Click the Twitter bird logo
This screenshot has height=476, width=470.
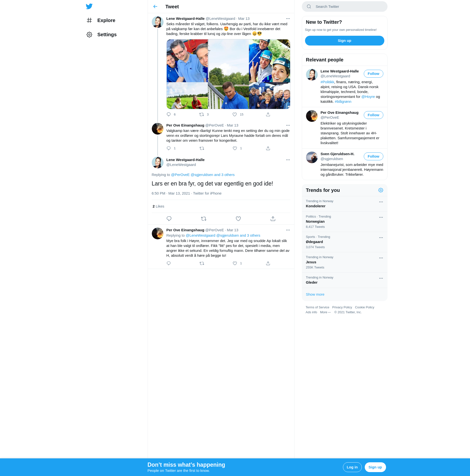tap(89, 6)
